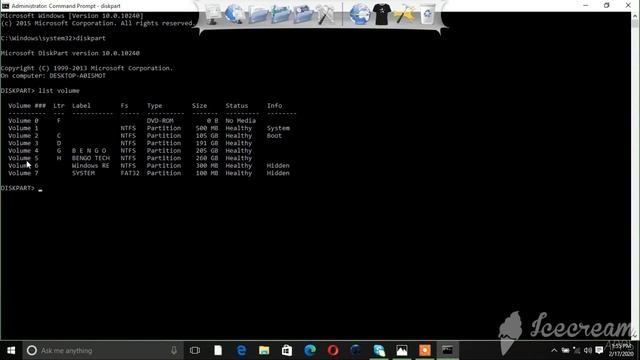Click the Cortana circle icon

(32, 350)
